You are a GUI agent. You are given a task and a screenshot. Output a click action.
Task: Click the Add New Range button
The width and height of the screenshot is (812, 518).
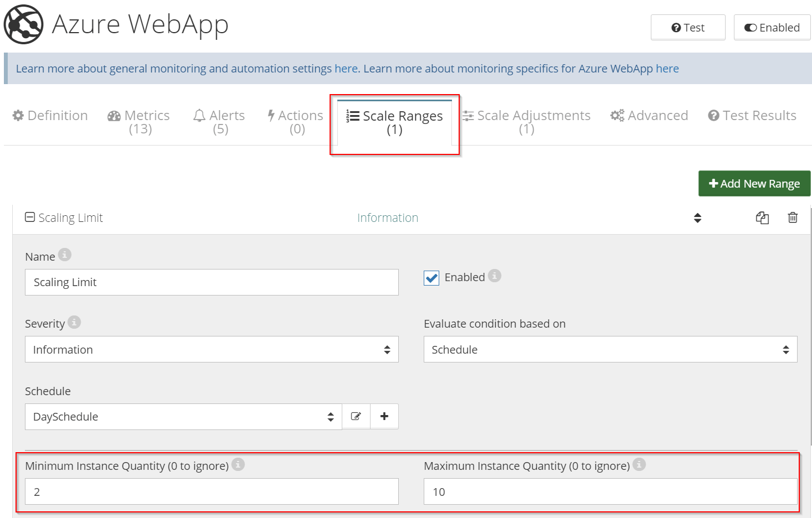click(754, 183)
